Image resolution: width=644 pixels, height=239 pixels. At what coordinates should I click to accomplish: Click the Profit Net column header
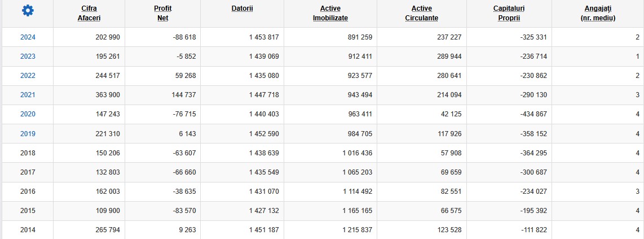coord(162,13)
